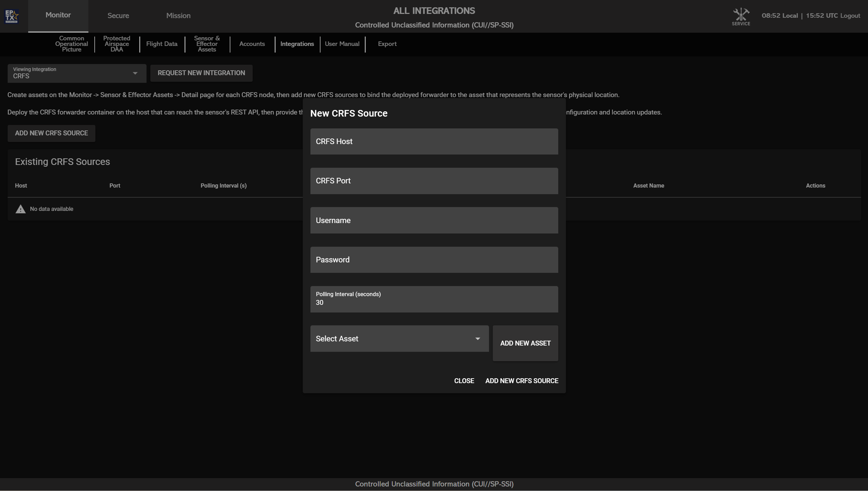Click the Export menu item

click(387, 44)
